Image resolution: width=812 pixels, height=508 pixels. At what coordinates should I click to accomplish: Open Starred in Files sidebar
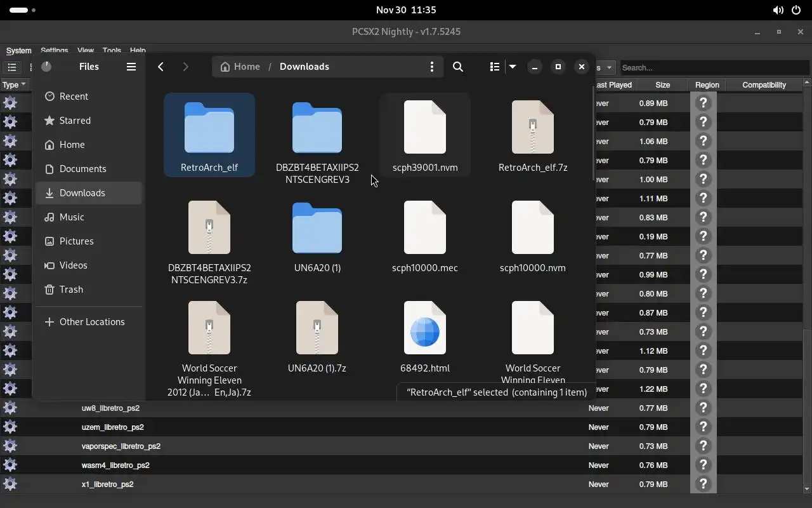point(89,121)
